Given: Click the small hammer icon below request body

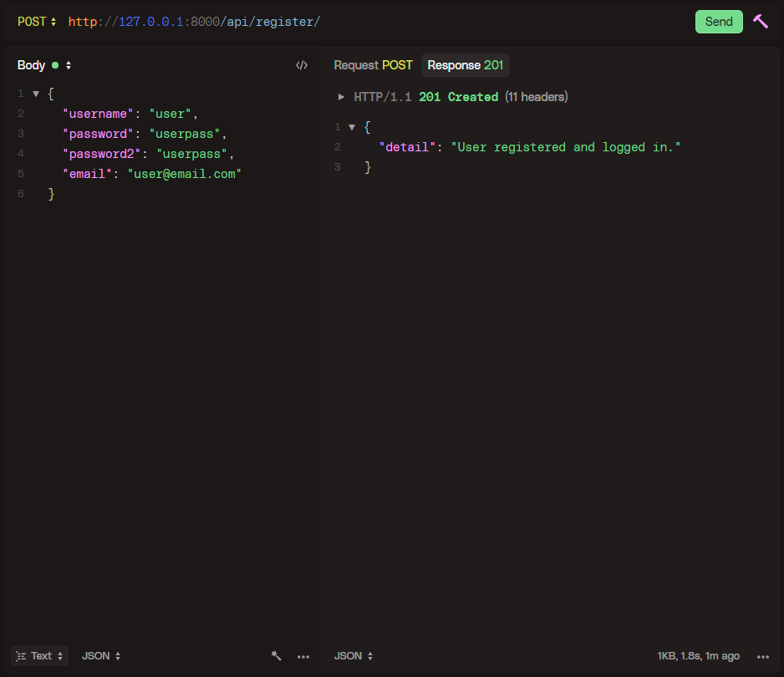Looking at the screenshot, I should click(277, 656).
